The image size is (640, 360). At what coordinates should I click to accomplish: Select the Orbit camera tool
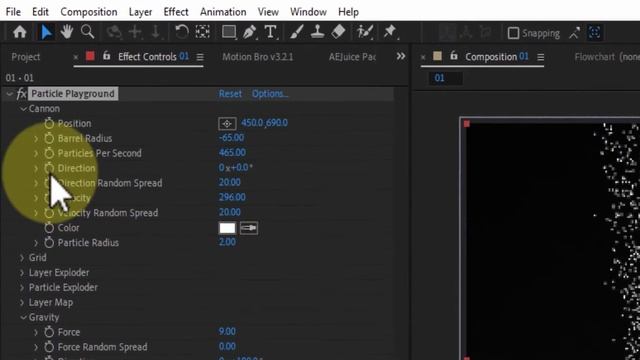point(114,32)
